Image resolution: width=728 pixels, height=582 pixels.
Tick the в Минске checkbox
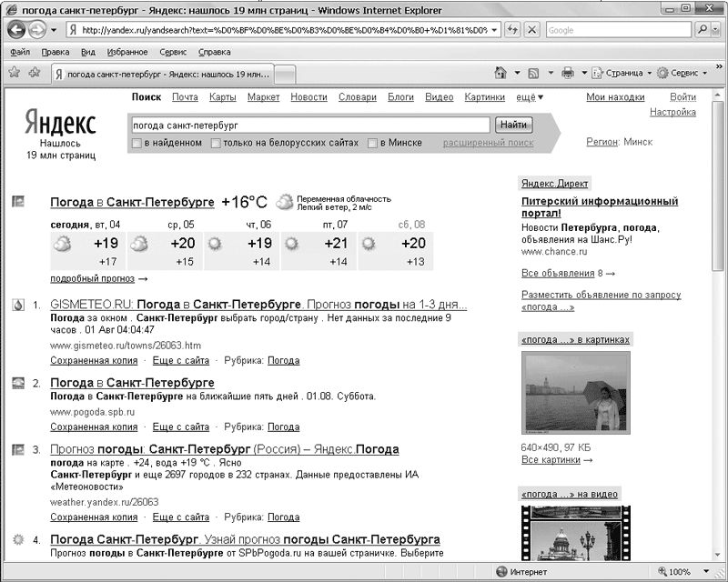(372, 144)
